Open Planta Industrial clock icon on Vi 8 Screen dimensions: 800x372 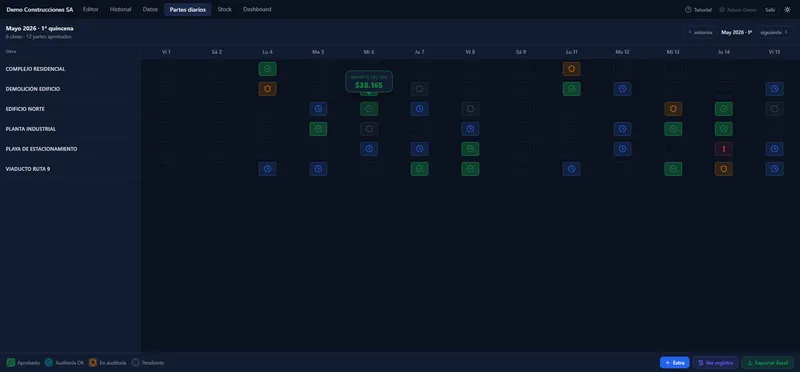[470, 129]
